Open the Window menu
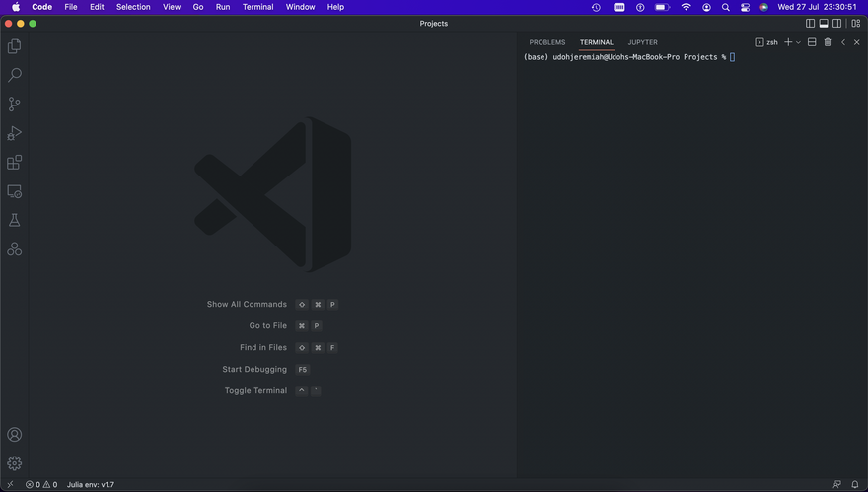868x492 pixels. point(301,7)
